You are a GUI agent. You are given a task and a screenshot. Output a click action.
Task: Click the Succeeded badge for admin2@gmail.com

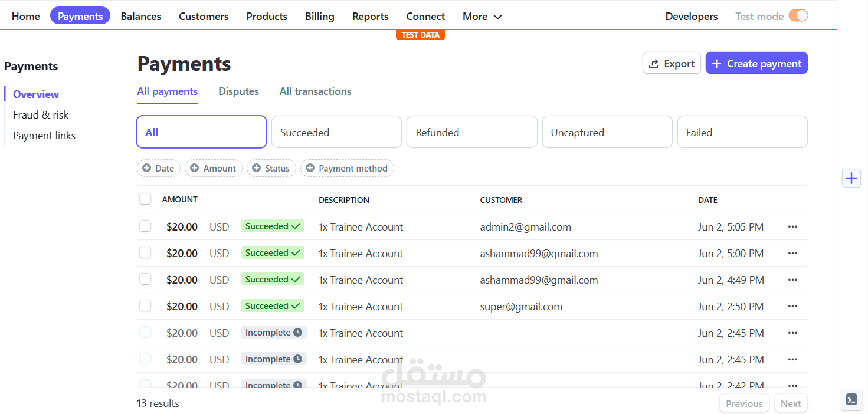tap(273, 226)
